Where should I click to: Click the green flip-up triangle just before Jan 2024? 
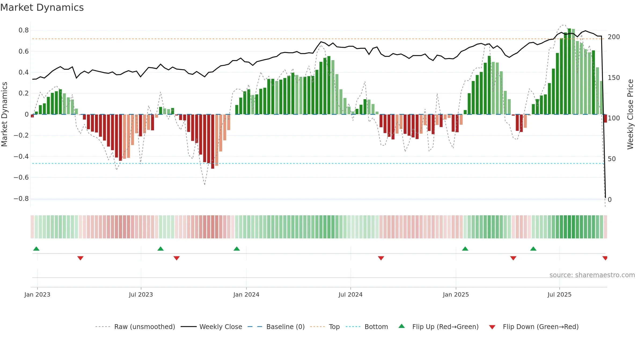coord(237,249)
